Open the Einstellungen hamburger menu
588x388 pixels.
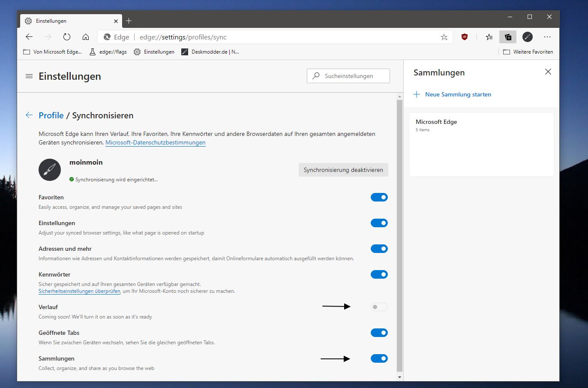pyautogui.click(x=29, y=76)
